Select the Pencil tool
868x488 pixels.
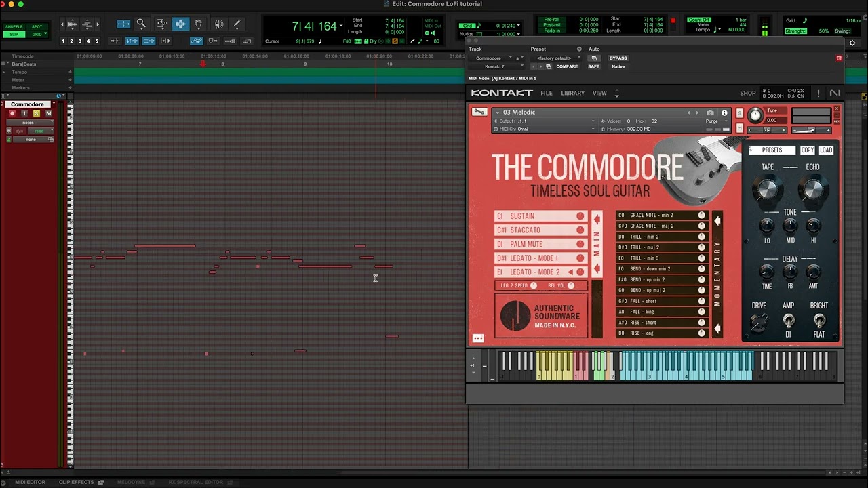click(x=237, y=24)
